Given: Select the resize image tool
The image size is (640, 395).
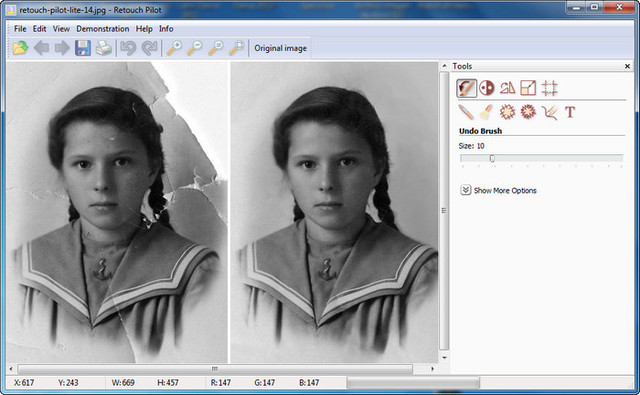Looking at the screenshot, I should click(x=528, y=88).
